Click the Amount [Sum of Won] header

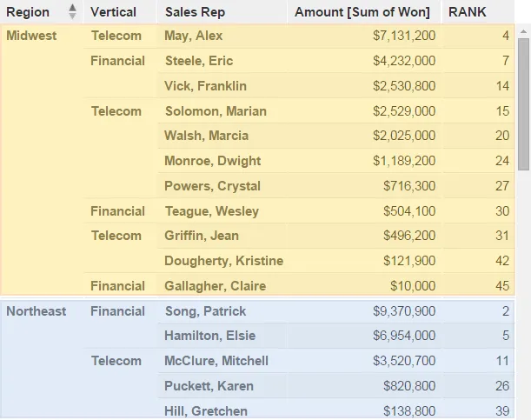[362, 12]
